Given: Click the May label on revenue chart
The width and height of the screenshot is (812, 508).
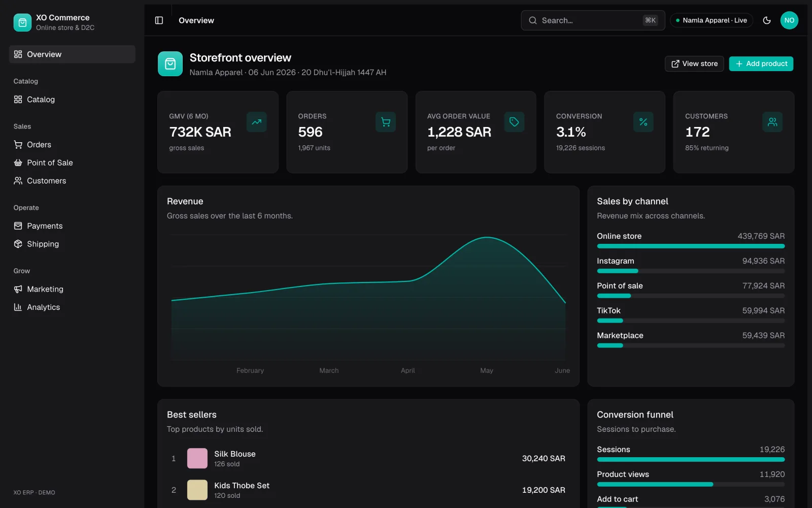Looking at the screenshot, I should click(487, 370).
